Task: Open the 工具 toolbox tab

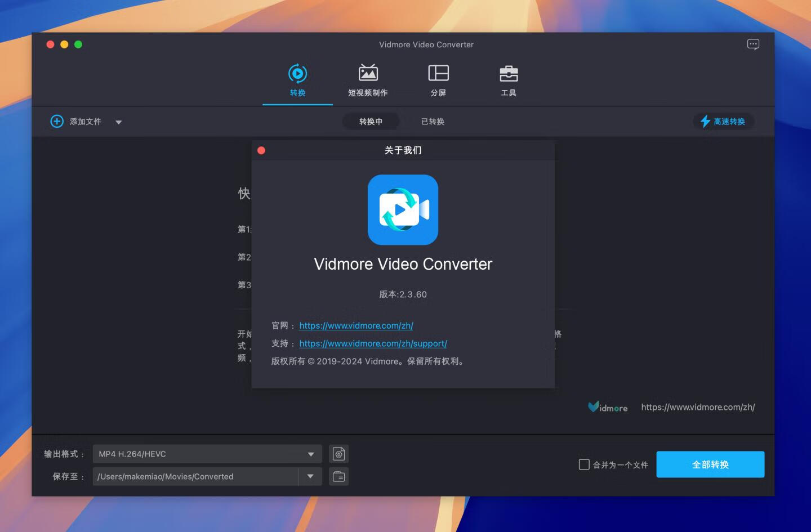Action: [x=509, y=81]
